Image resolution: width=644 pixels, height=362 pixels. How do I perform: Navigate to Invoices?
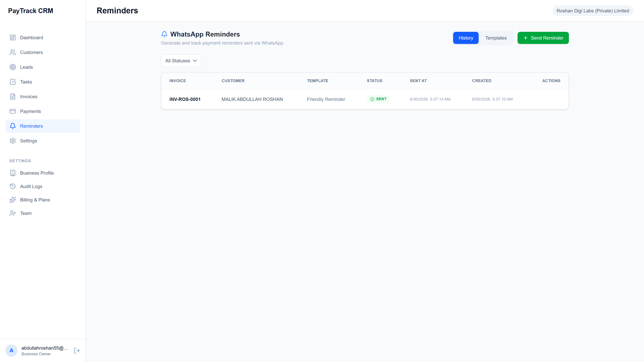43,96
